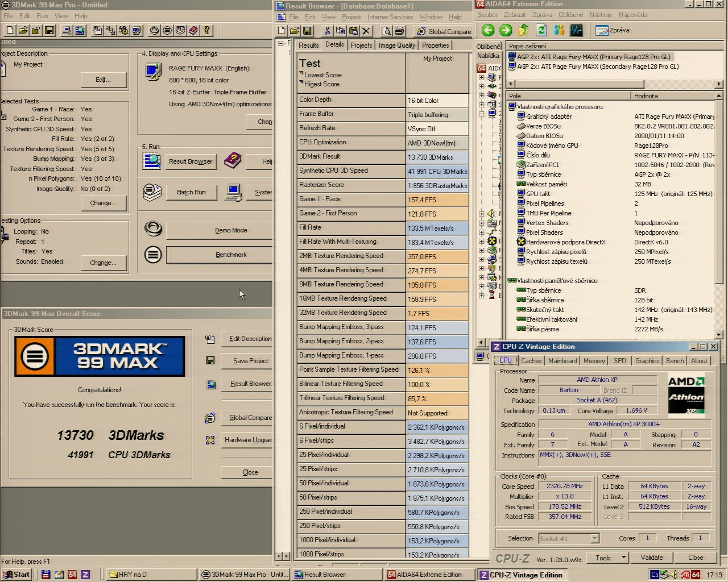The image size is (728, 582).
Task: Open Internet Services menu in Result Browser
Action: pos(390,17)
